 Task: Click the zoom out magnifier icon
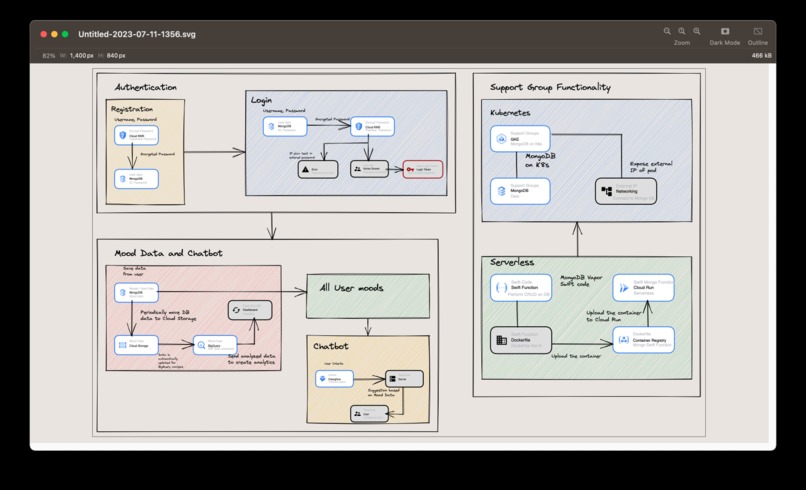coord(667,31)
